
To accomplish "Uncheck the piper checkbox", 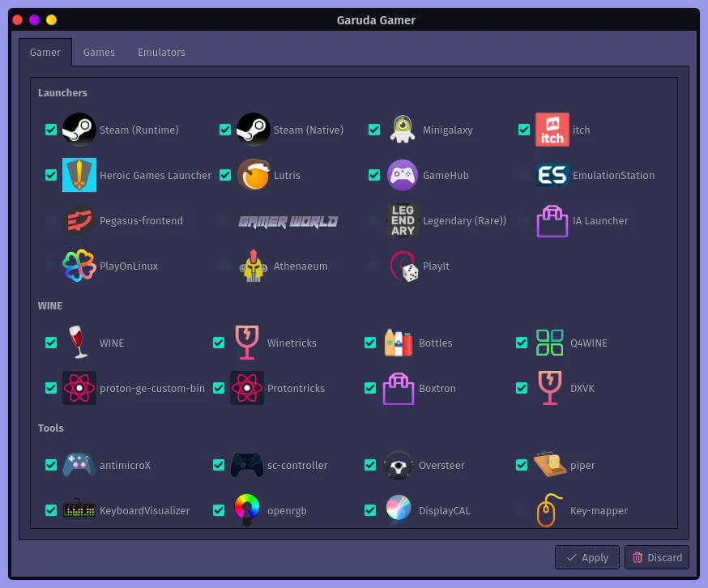I will coord(522,465).
